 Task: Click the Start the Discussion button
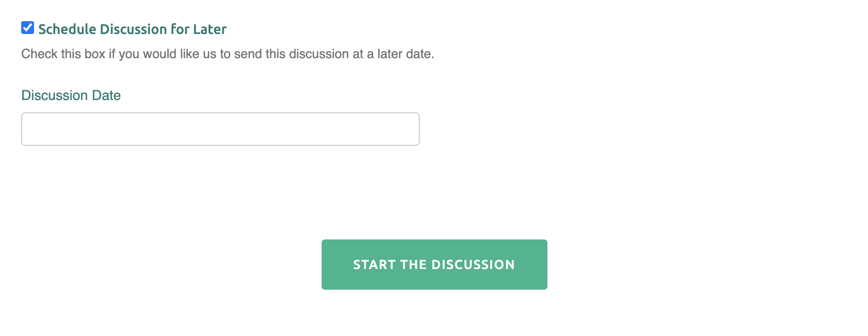pyautogui.click(x=434, y=265)
